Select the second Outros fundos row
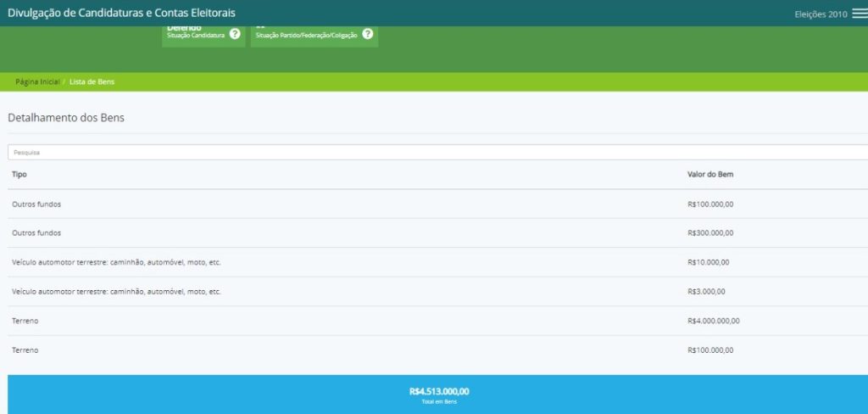The height and width of the screenshot is (414, 868). [x=36, y=233]
